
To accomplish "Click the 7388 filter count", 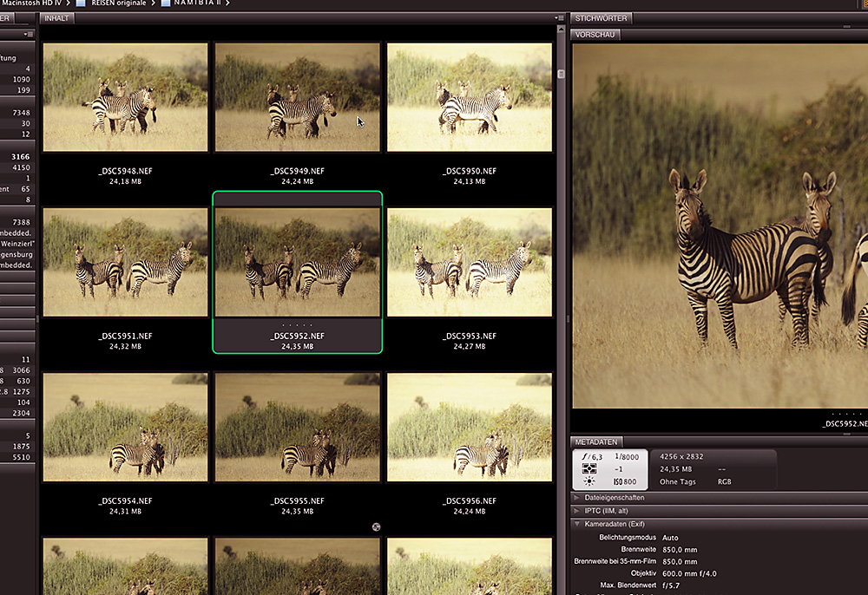I will [22, 222].
